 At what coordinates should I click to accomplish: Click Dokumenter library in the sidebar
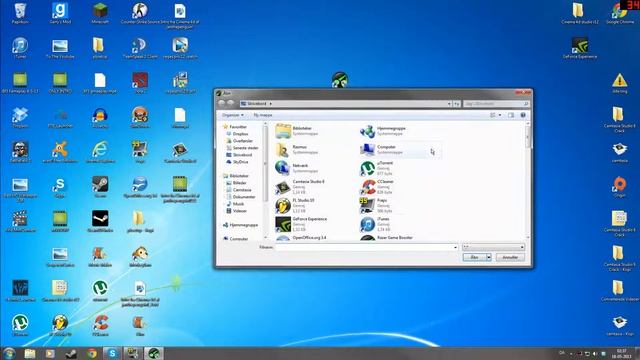point(243,197)
